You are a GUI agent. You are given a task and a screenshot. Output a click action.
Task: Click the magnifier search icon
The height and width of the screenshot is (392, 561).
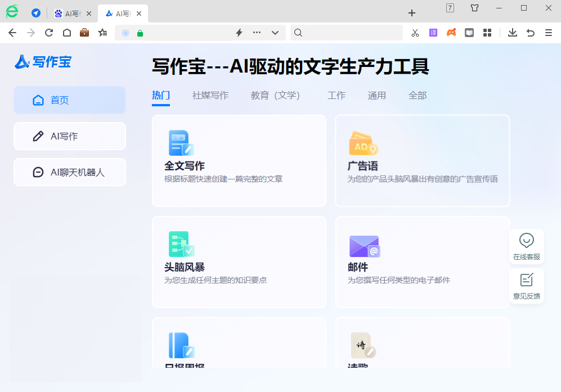tap(298, 33)
